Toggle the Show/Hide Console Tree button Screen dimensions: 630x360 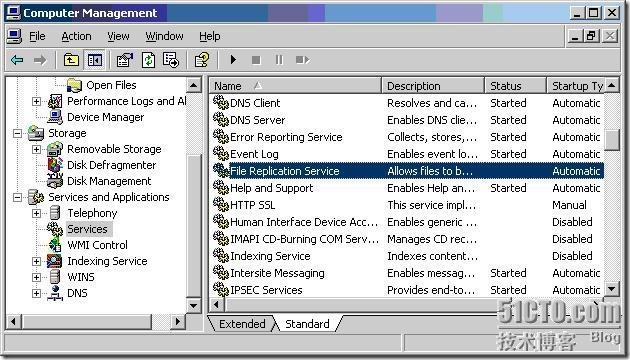95,60
